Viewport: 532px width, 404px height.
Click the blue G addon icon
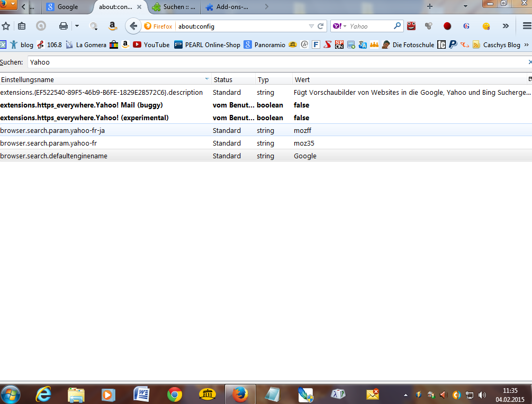point(466,26)
